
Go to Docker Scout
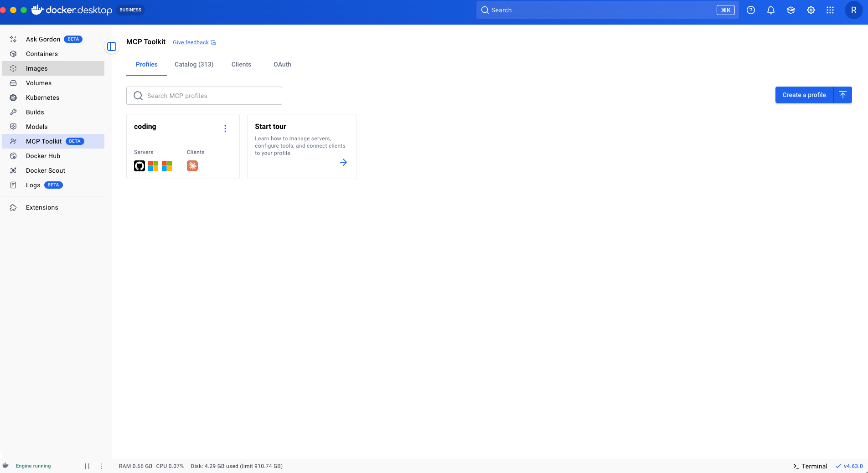(53, 170)
